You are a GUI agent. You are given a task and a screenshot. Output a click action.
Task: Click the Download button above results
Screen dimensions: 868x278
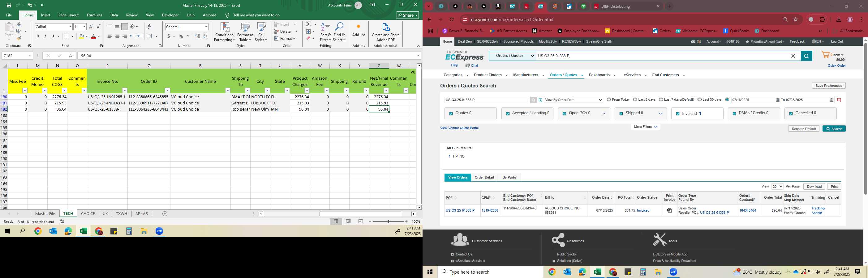click(x=814, y=187)
